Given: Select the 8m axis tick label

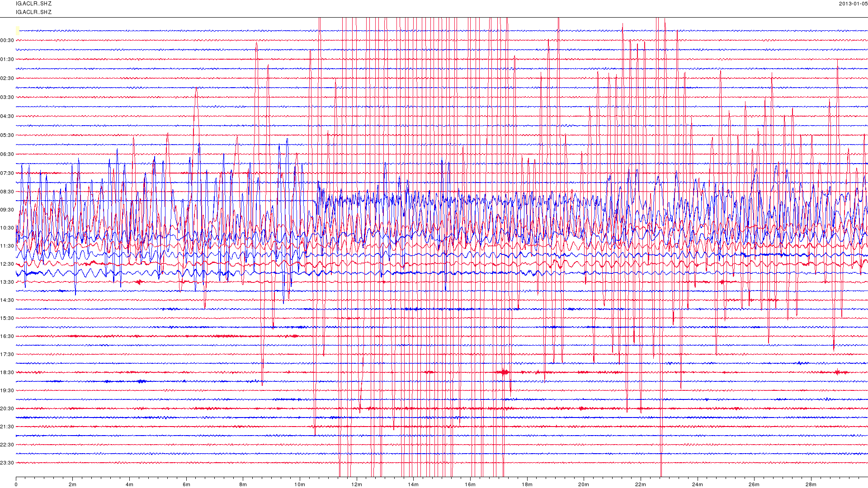Looking at the screenshot, I should pyautogui.click(x=243, y=485).
